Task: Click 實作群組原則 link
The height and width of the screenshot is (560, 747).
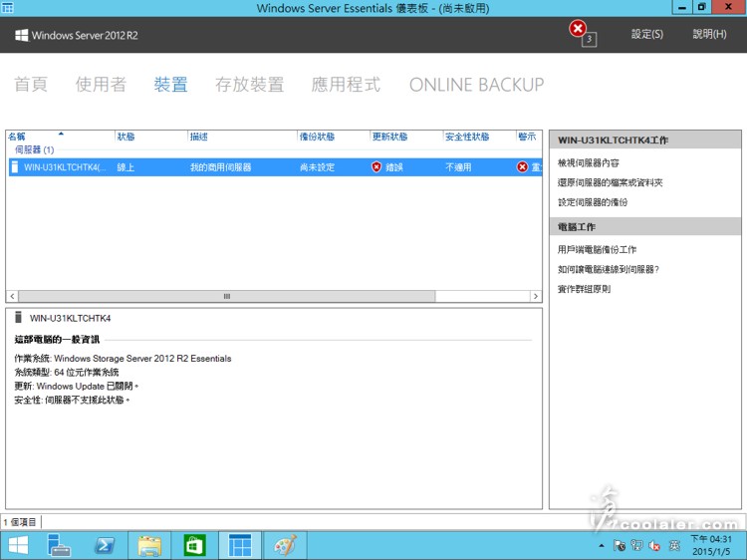Action: click(x=584, y=289)
